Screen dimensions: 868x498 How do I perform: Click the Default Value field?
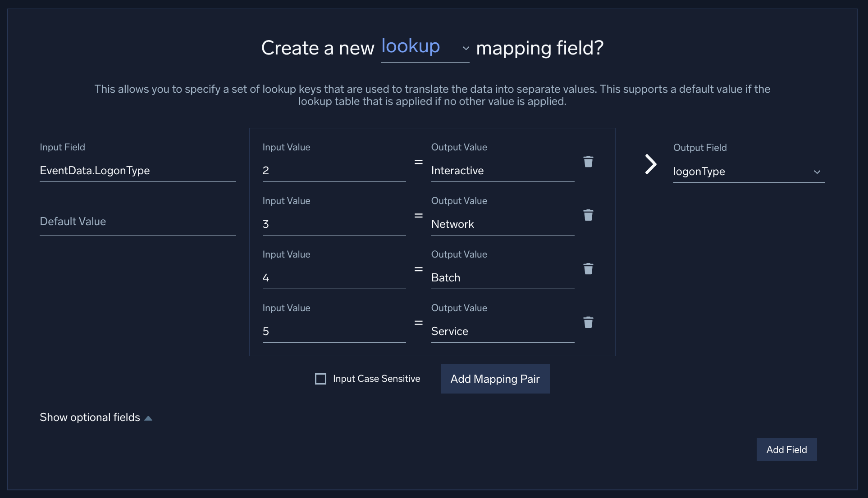click(137, 222)
